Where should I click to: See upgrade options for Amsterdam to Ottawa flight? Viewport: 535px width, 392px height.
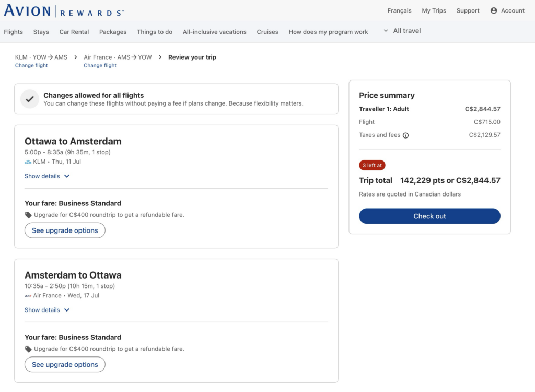65,364
